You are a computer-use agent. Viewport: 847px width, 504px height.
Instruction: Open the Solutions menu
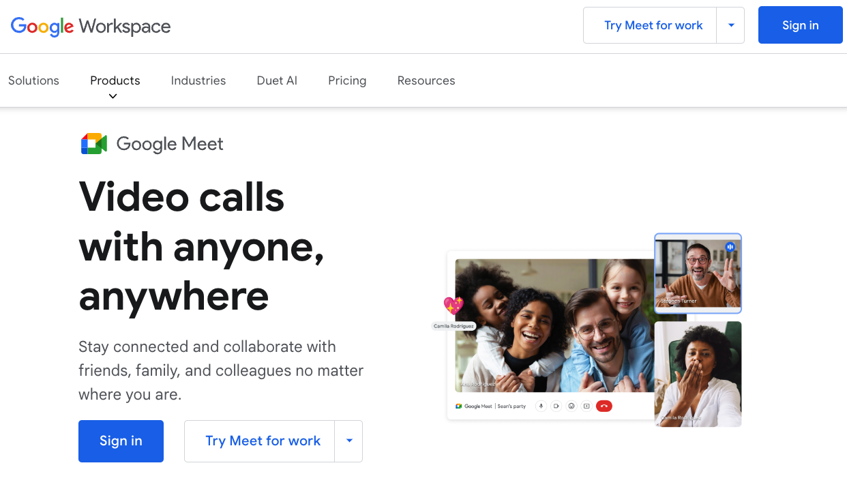pyautogui.click(x=33, y=80)
